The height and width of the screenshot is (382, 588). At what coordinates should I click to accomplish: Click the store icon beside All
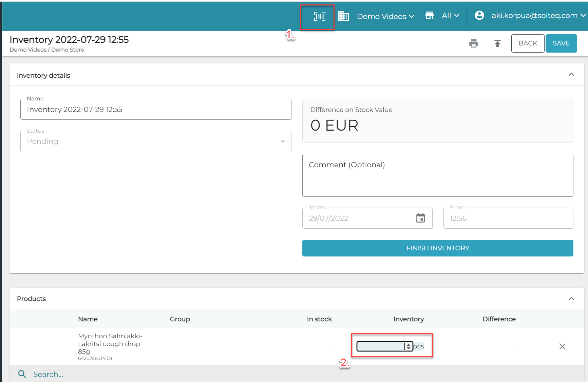430,16
